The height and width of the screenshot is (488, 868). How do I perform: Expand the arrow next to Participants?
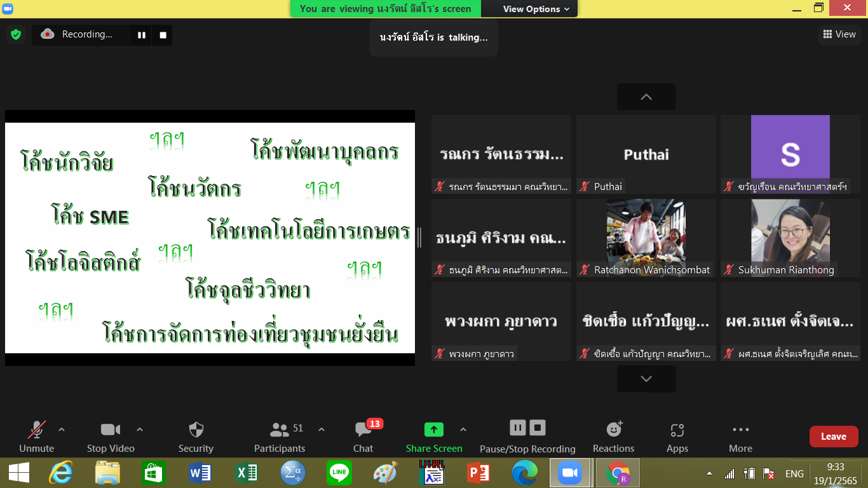tap(322, 430)
